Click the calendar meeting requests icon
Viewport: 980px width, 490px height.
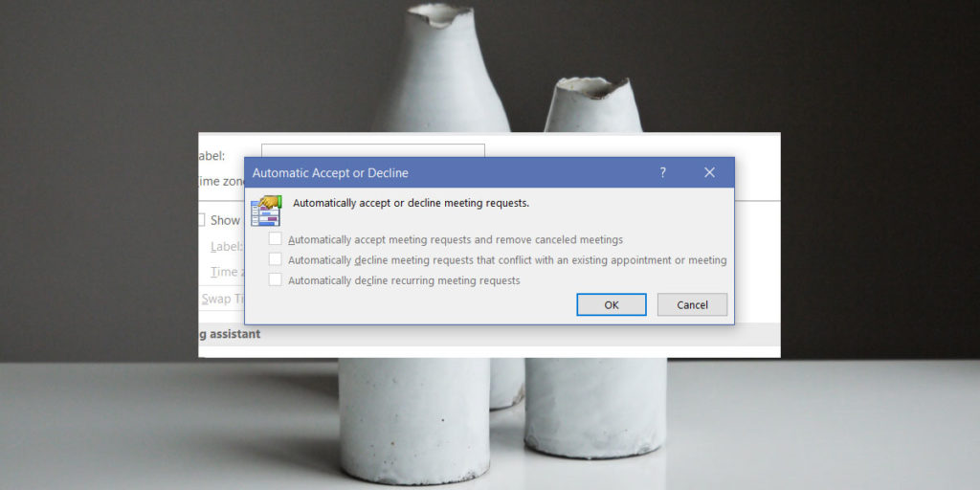tap(265, 210)
